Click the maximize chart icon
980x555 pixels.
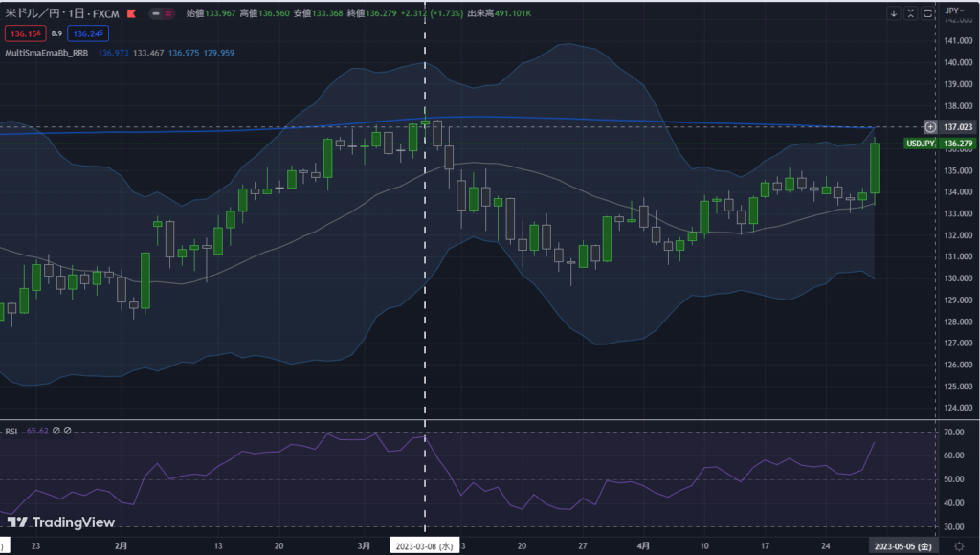click(926, 13)
